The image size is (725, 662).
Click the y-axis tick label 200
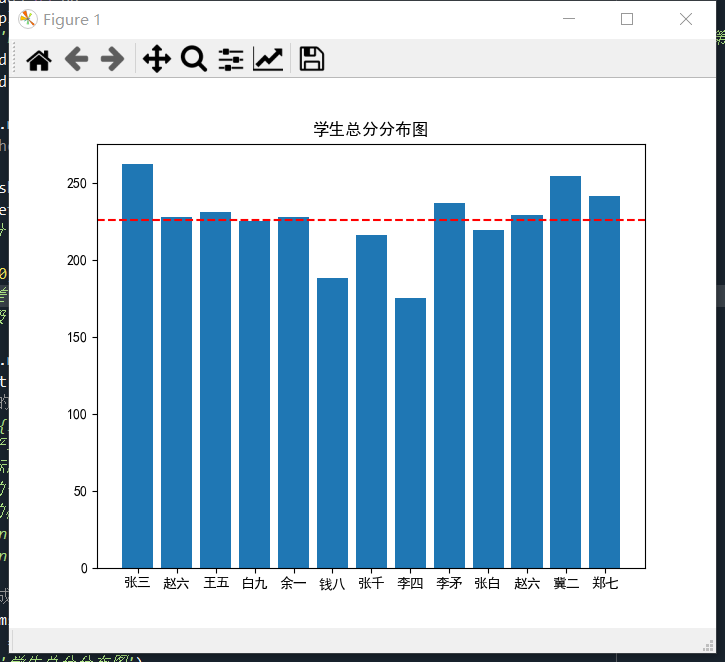pos(77,260)
